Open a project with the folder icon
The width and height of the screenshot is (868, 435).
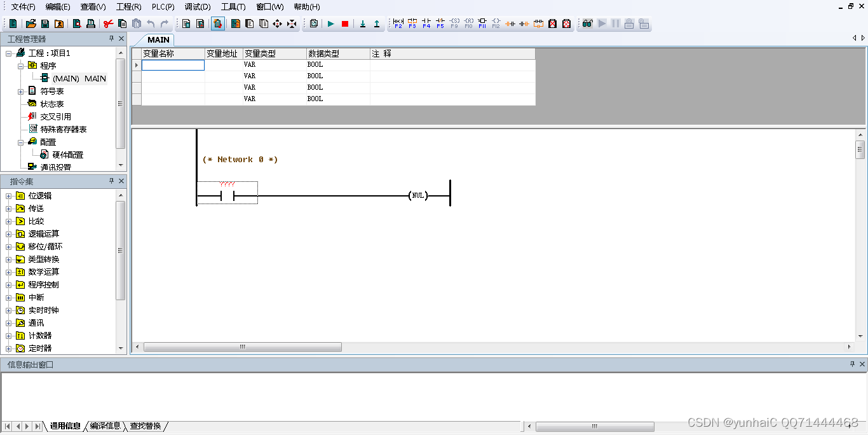[x=31, y=24]
